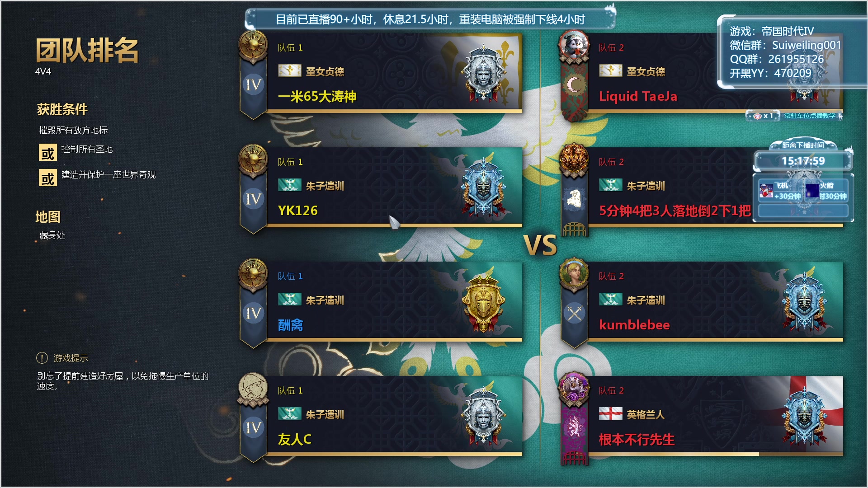This screenshot has width=868, height=488.
Task: Click kumblebee's crossed swords banner emblem
Action: 575,313
